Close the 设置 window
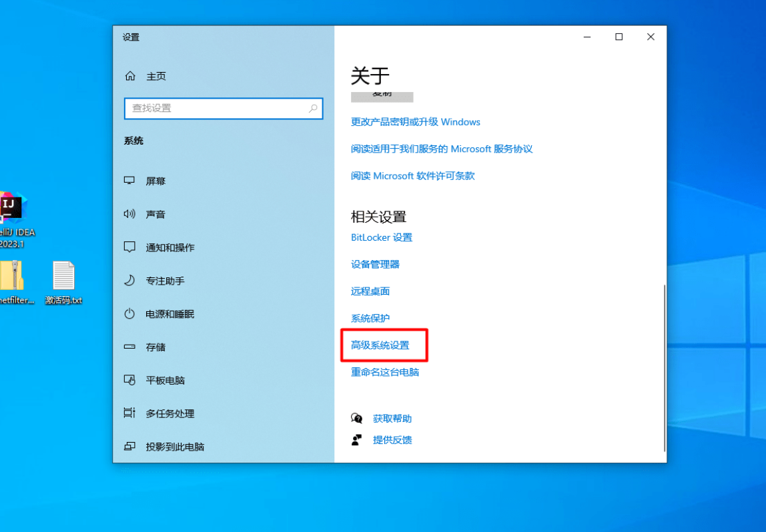 651,37
